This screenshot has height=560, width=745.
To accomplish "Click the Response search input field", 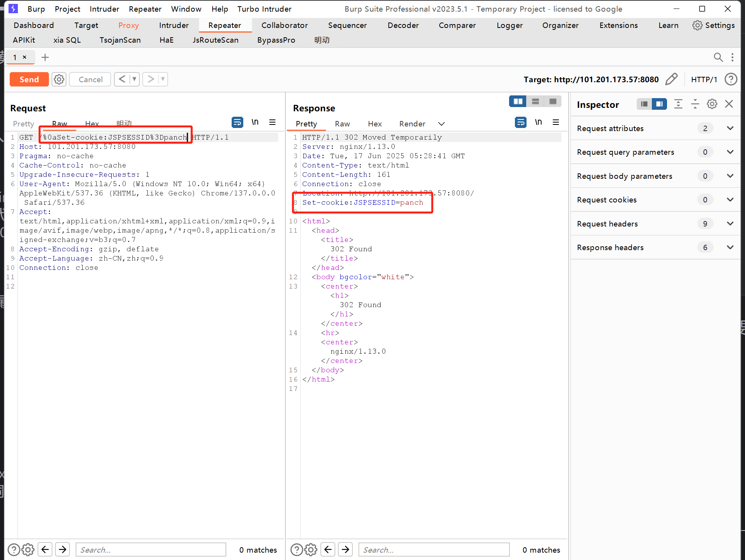I will 433,550.
